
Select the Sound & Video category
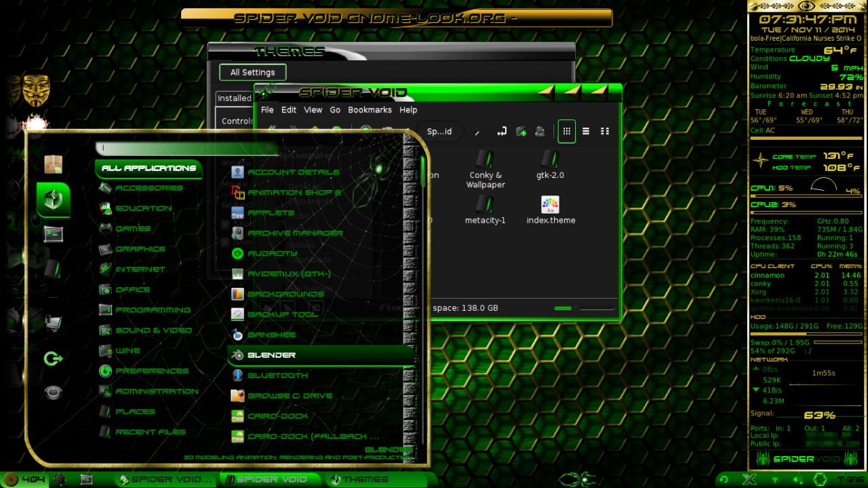click(x=145, y=331)
